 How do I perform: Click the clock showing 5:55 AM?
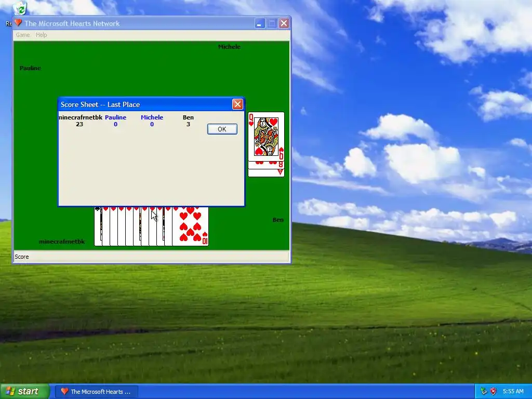point(513,391)
